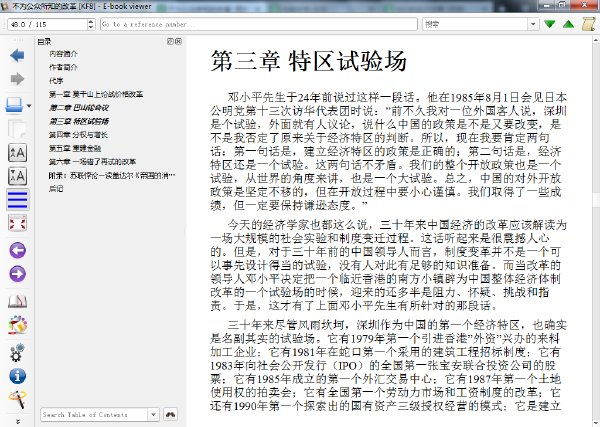Viewport: 600px width, 427px height.
Task: Go to next page with purple arrow
Action: point(17,274)
